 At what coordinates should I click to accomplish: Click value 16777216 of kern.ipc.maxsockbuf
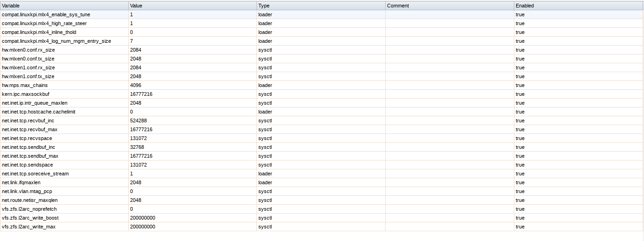coord(141,94)
